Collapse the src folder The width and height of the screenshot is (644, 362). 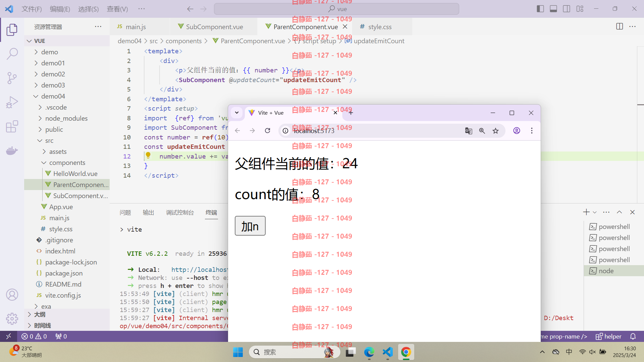point(49,140)
